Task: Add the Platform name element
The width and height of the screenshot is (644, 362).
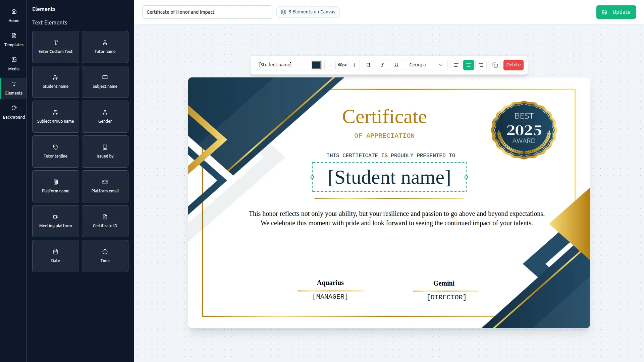Action: click(x=56, y=186)
